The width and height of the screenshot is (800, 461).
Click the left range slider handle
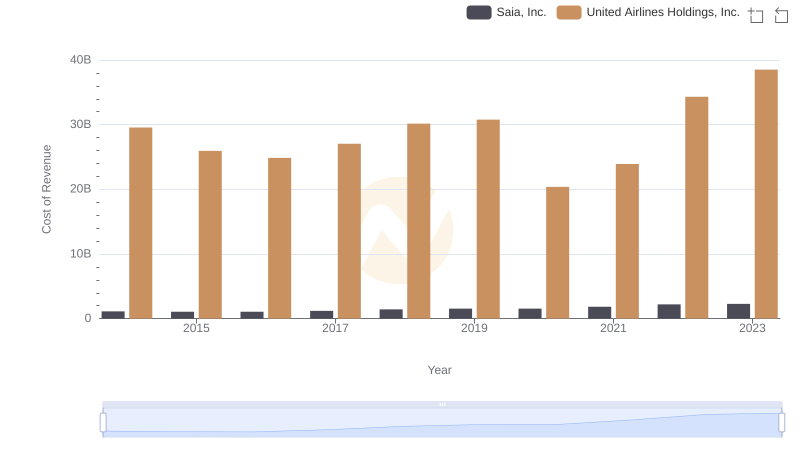(103, 422)
